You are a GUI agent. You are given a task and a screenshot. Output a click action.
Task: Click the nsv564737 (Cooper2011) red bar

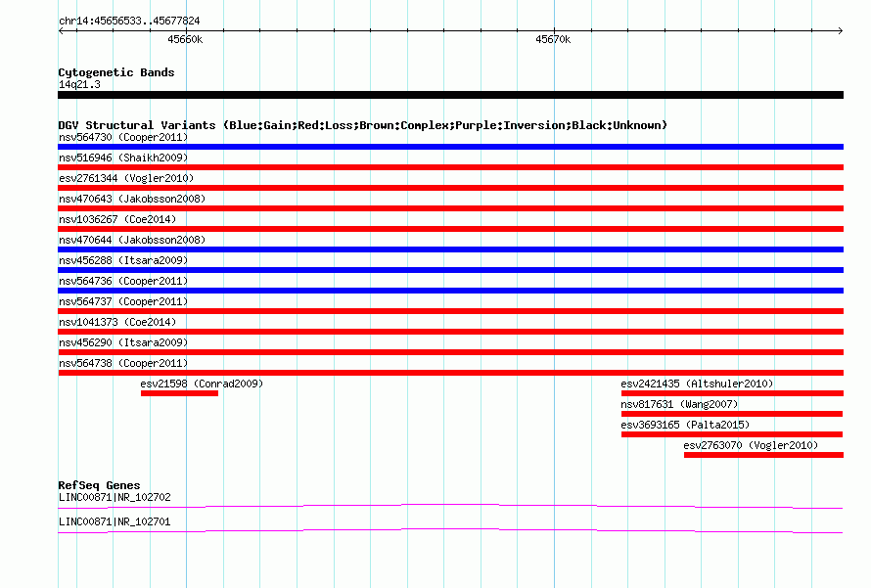pyautogui.click(x=450, y=311)
